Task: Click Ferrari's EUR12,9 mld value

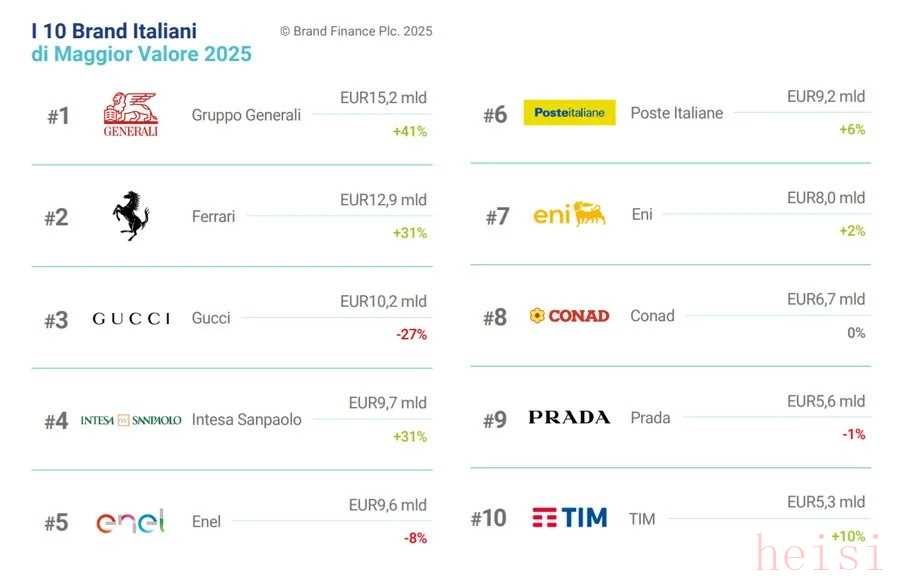Action: pos(383,200)
